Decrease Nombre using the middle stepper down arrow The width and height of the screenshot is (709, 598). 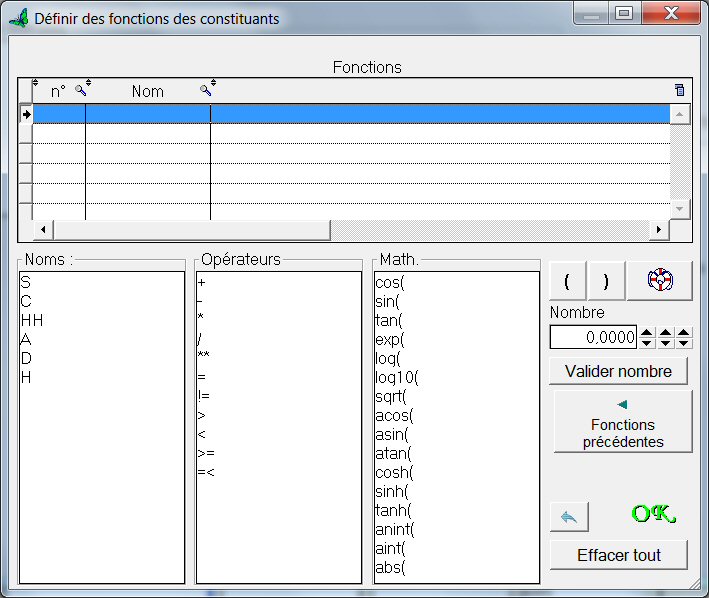point(665,343)
